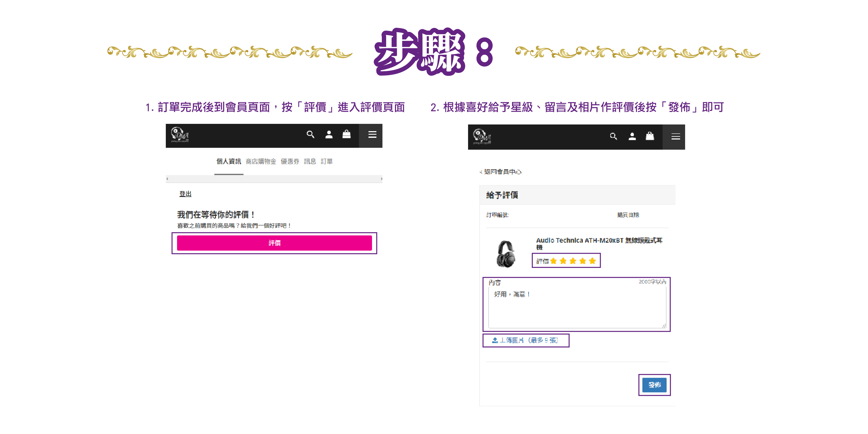Open shopping bag in left screenshot header
This screenshot has height=434, width=868.
click(346, 134)
